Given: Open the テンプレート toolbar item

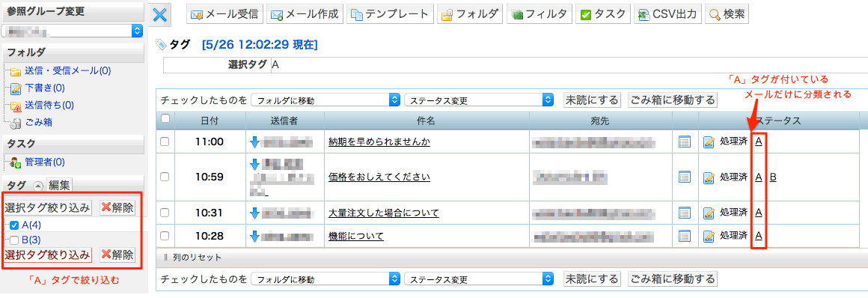Looking at the screenshot, I should coord(390,14).
